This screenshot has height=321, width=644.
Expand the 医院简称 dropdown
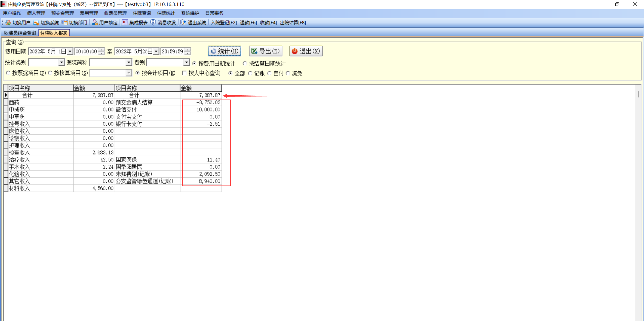(x=129, y=62)
